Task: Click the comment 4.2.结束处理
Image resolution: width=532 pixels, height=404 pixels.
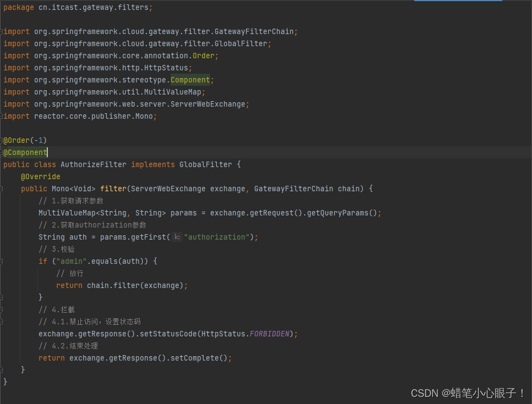Action: click(x=68, y=346)
